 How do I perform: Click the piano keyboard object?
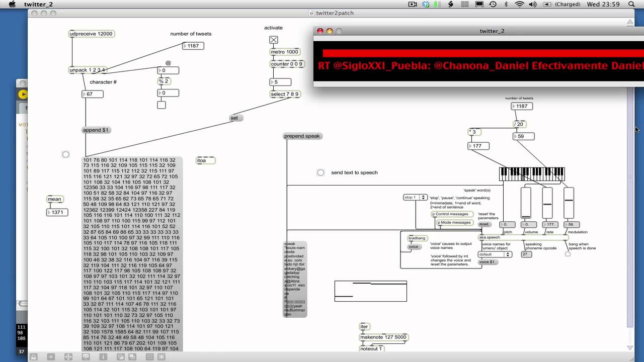click(532, 174)
